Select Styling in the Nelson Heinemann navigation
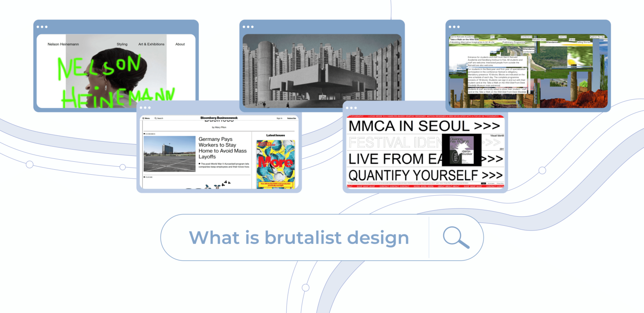The height and width of the screenshot is (313, 644). pyautogui.click(x=122, y=44)
